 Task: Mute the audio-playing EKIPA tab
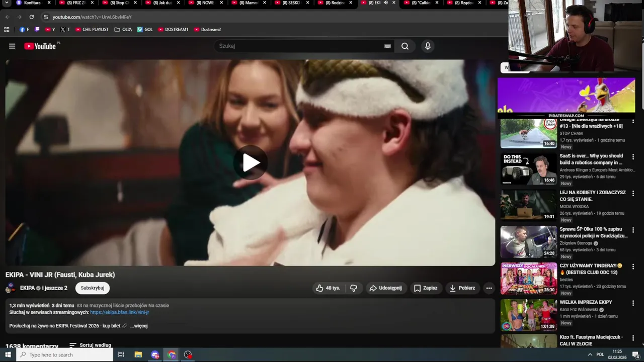pos(386,3)
